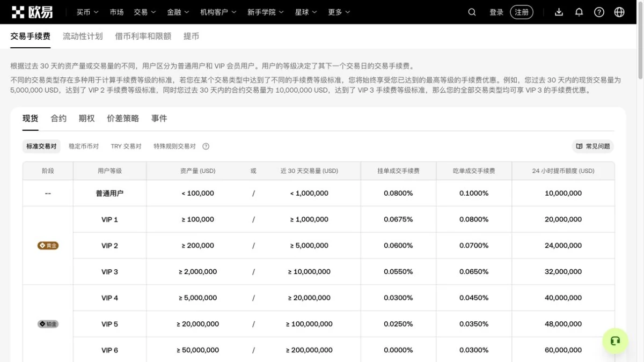Viewport: 644px width, 362px height.
Task: Click the 60,000,000 withdrawal limit value
Action: pyautogui.click(x=563, y=350)
